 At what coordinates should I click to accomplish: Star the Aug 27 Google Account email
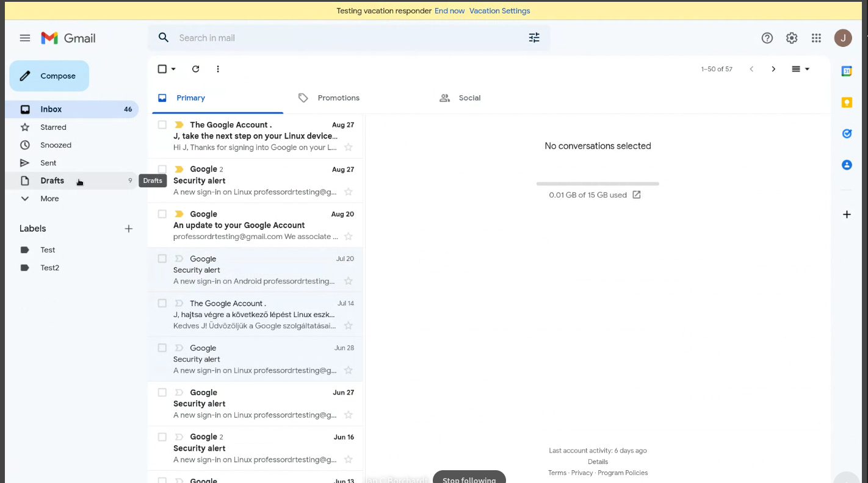pyautogui.click(x=349, y=147)
